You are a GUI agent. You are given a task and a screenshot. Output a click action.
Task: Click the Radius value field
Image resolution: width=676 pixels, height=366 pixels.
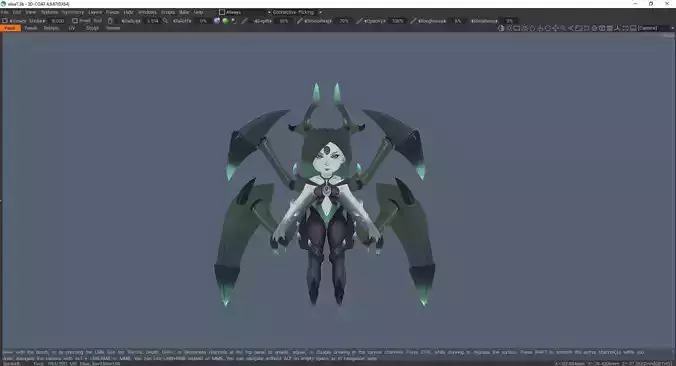click(153, 21)
